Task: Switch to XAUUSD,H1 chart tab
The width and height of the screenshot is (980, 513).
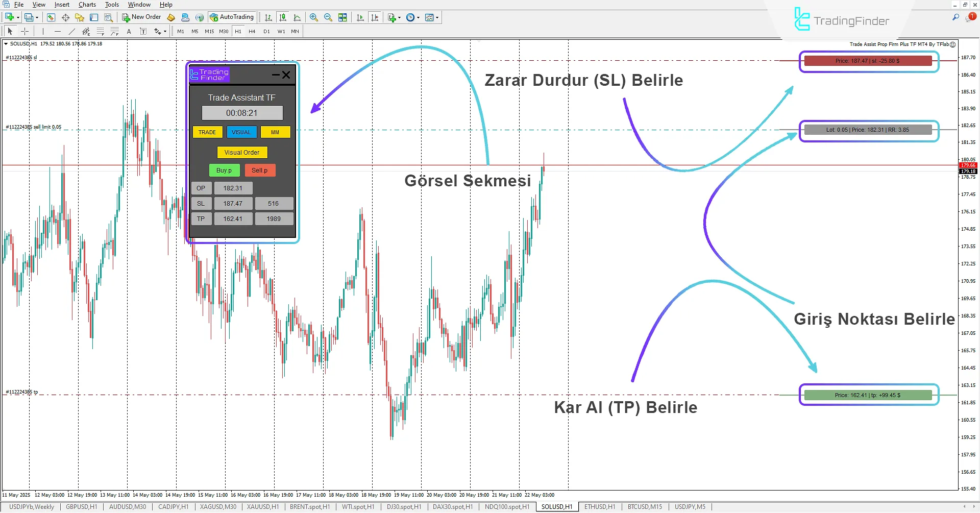Action: [x=263, y=507]
